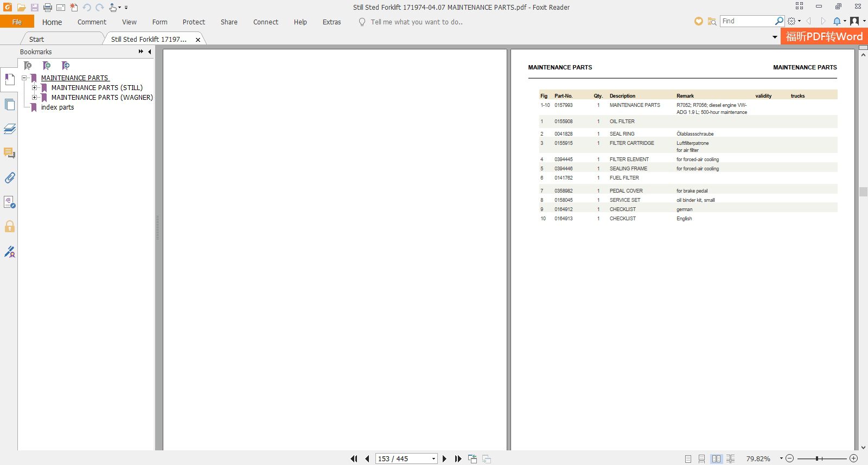Open the Layers panel icon
This screenshot has width=868, height=465.
tap(9, 129)
